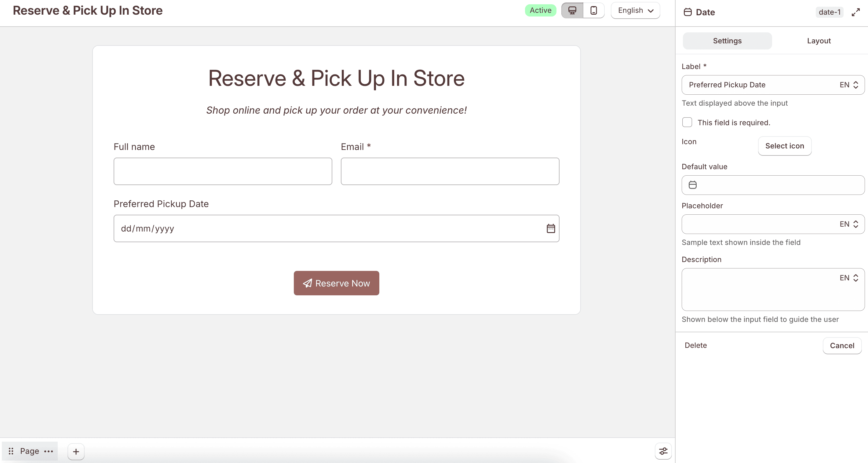Click the calendar icon in Default value
Viewport: 868px width, 463px height.
pyautogui.click(x=692, y=185)
